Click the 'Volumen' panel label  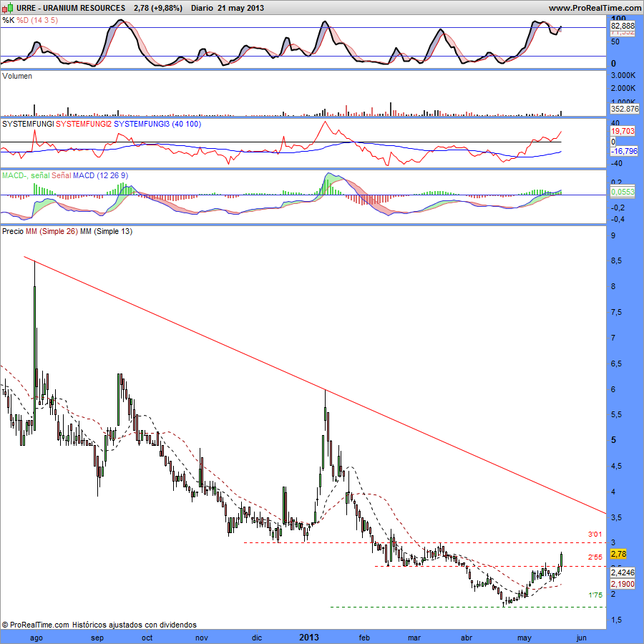click(x=17, y=76)
